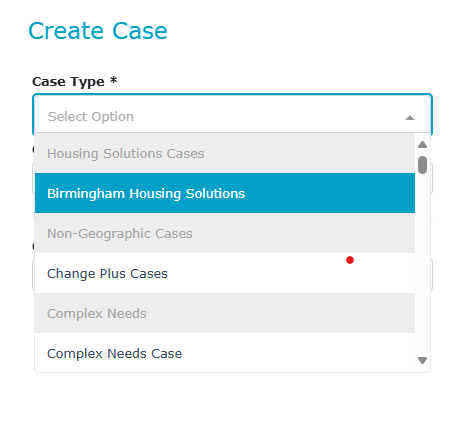Click the red dot beside Change Plus Cases
The width and height of the screenshot is (460, 421).
350,260
